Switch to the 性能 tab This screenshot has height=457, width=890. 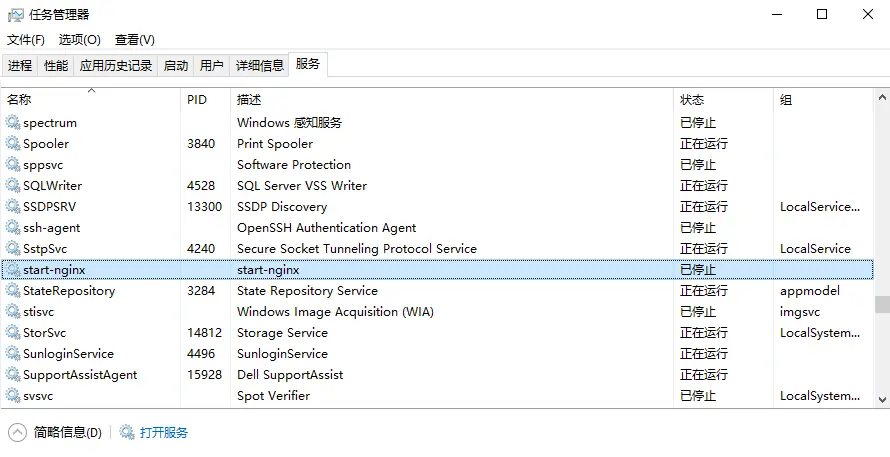click(56, 66)
